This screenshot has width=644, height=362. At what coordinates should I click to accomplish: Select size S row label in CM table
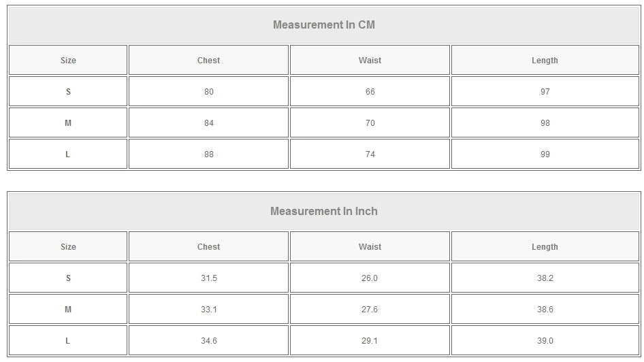(68, 92)
